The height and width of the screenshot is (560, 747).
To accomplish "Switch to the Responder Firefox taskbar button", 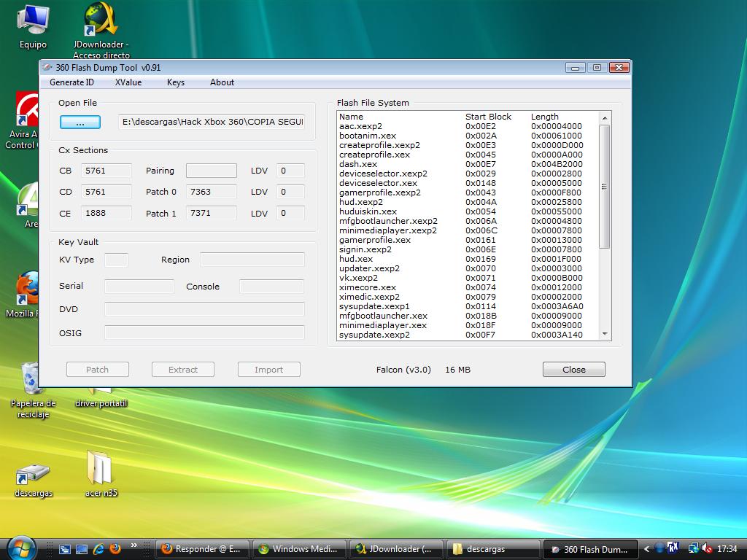I will [x=203, y=549].
